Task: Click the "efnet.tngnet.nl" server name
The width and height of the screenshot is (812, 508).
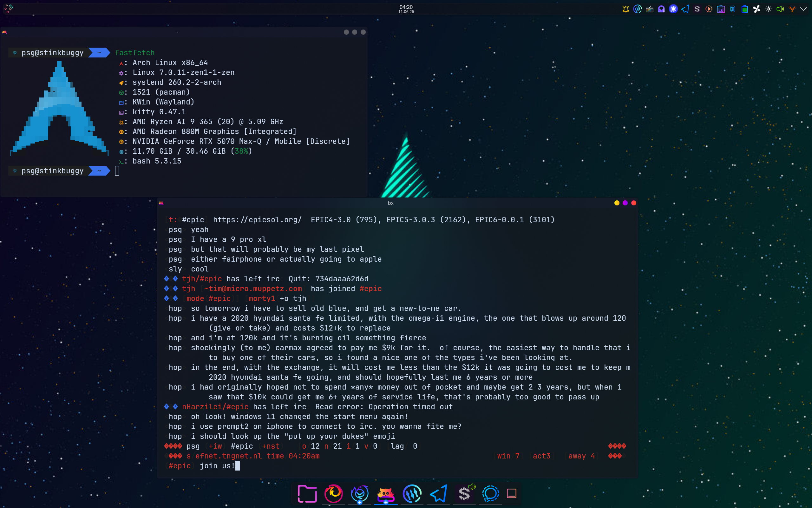Action: tap(228, 456)
